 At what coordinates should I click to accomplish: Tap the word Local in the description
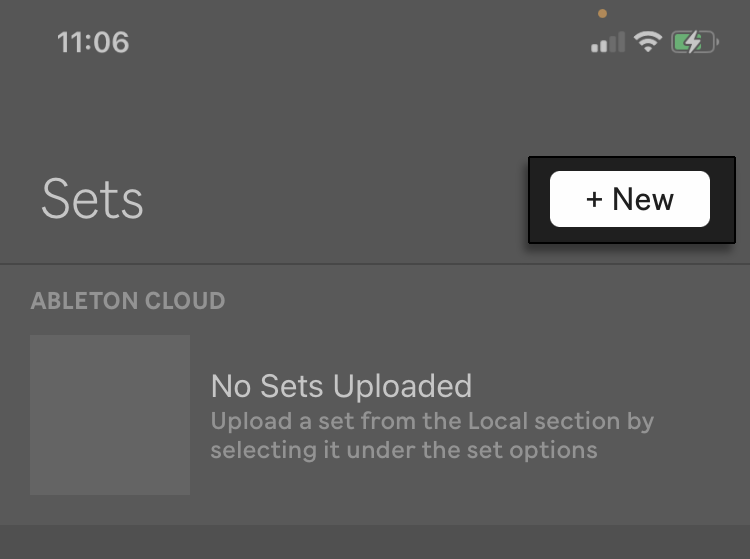click(497, 421)
